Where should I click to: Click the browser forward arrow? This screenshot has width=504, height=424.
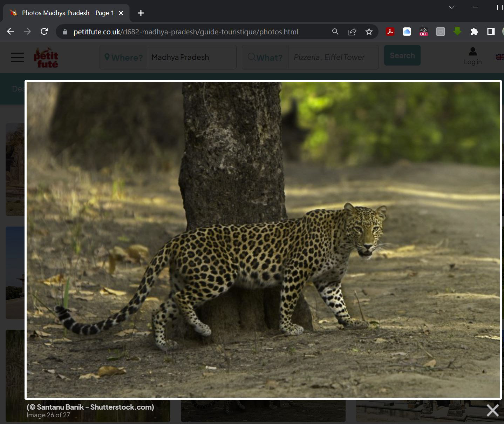[27, 32]
